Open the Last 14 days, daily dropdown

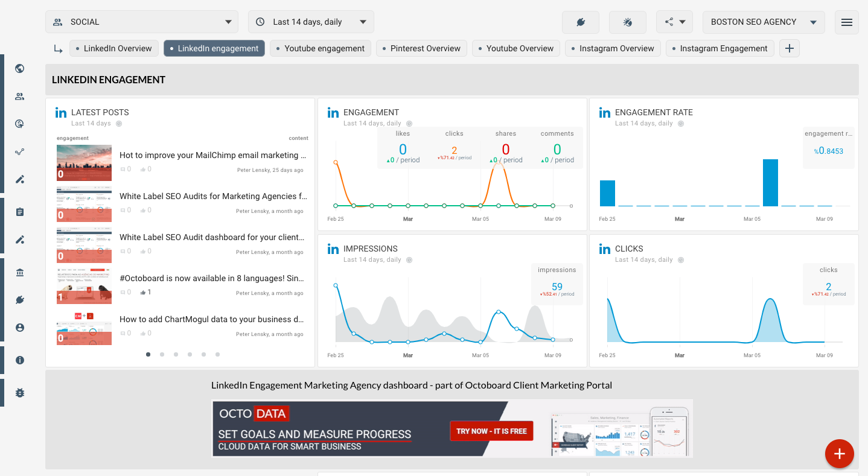click(x=311, y=22)
